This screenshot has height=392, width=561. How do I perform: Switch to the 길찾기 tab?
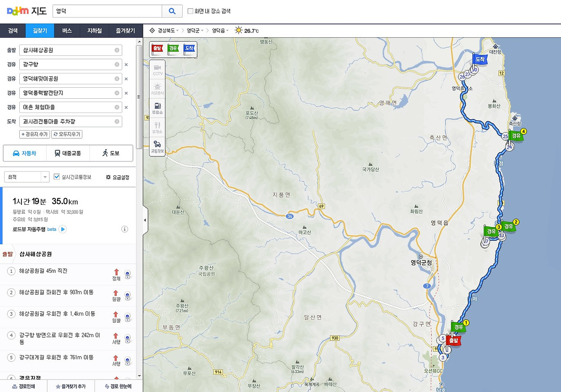39,31
